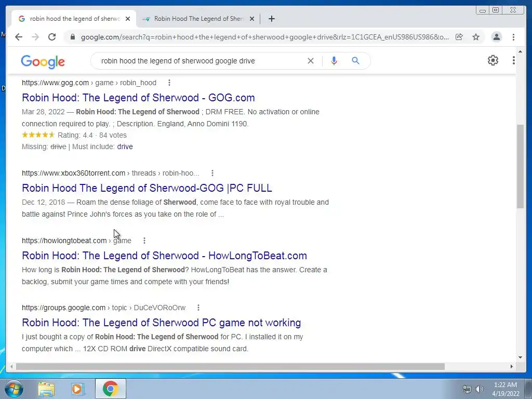Screen dimensions: 532x399
Task: Click the gog.com result URL breadcrumb
Action: [89, 83]
